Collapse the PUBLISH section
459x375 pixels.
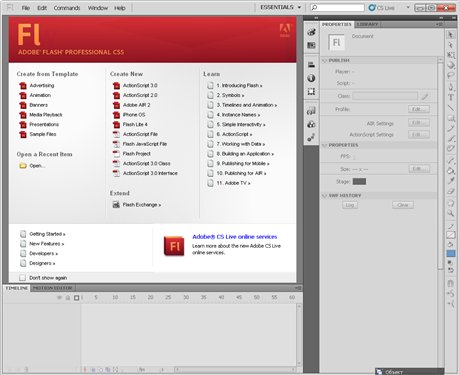pos(324,60)
